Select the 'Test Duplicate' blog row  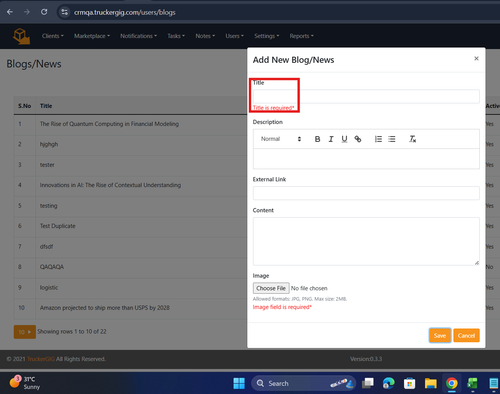click(x=130, y=226)
